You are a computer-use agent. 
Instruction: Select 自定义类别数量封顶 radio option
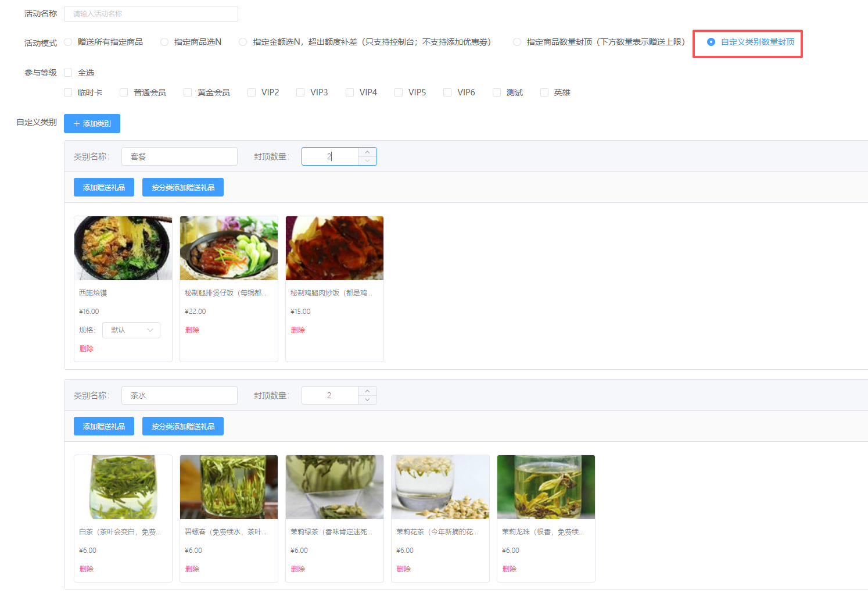711,42
